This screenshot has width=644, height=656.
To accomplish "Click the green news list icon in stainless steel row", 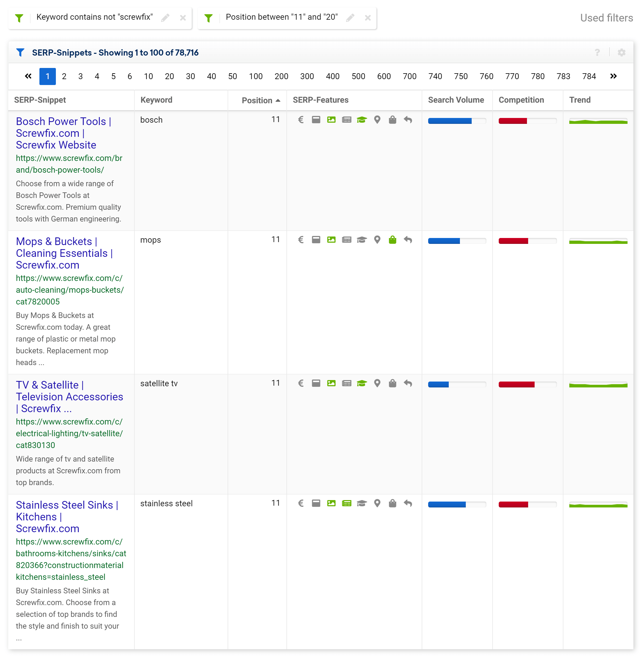I will [346, 503].
